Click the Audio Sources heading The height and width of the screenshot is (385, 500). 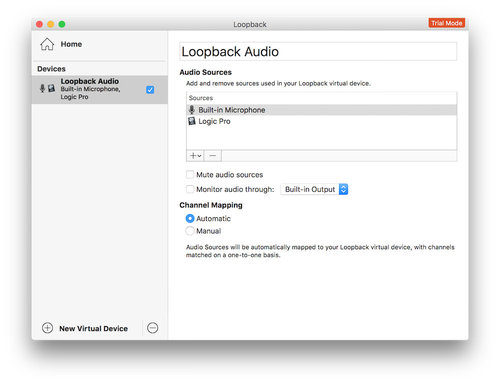coord(205,72)
